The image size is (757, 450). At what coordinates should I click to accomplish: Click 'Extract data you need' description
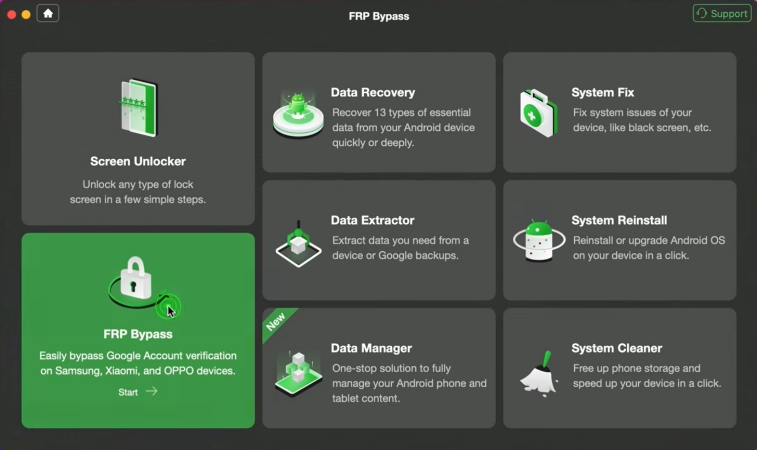tap(400, 248)
